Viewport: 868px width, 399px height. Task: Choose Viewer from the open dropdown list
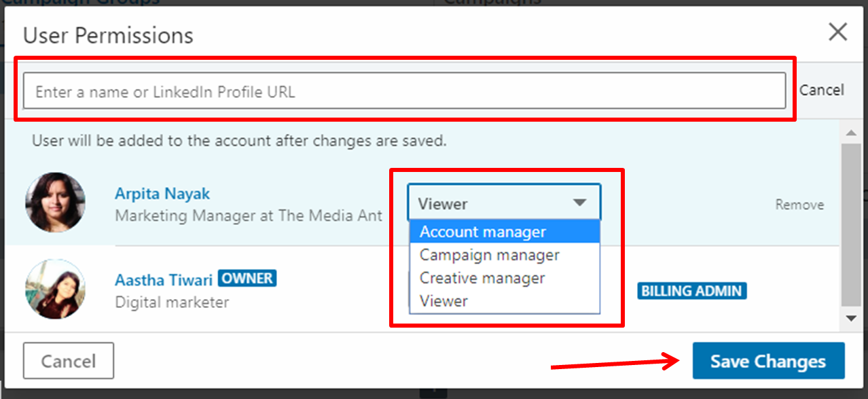(x=445, y=300)
